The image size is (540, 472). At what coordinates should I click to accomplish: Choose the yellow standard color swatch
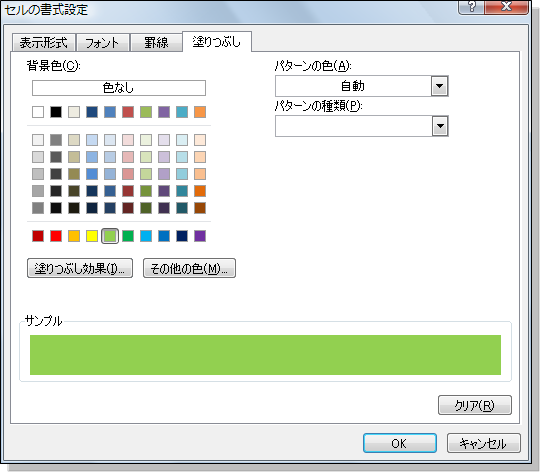tap(92, 236)
